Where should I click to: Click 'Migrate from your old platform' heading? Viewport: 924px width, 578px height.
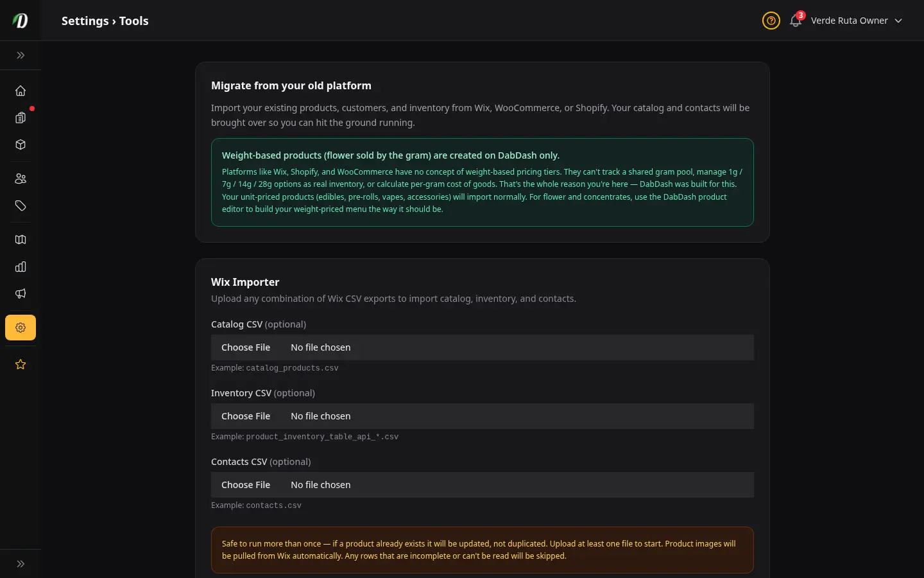click(x=291, y=85)
